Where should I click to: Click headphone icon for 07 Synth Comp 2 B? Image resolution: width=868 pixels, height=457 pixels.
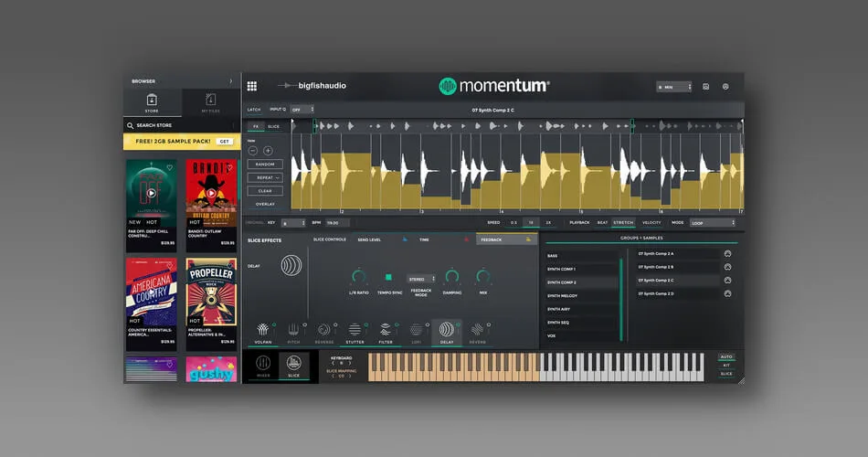tap(727, 267)
